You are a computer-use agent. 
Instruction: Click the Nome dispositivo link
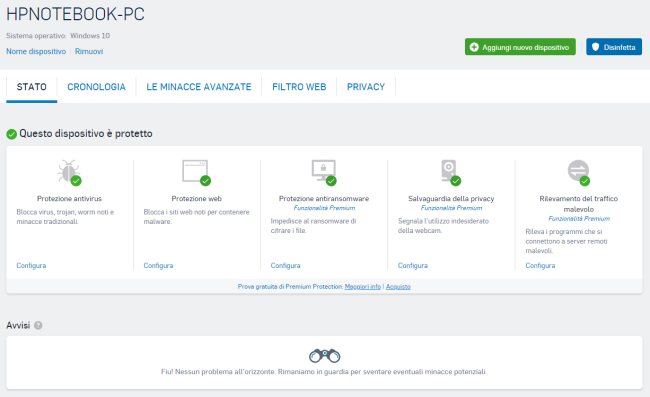(36, 51)
